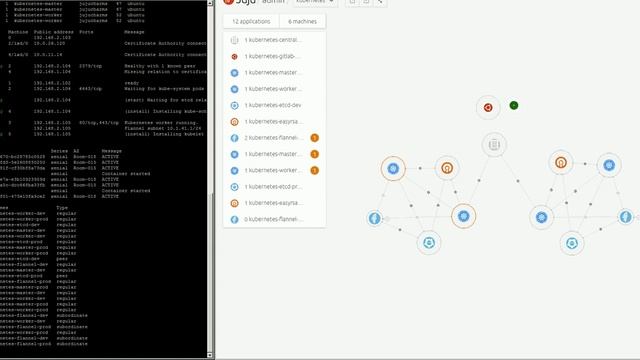This screenshot has height=360, width=640.
Task: Select kubernetes-master row without a badge
Action: pyautogui.click(x=274, y=73)
